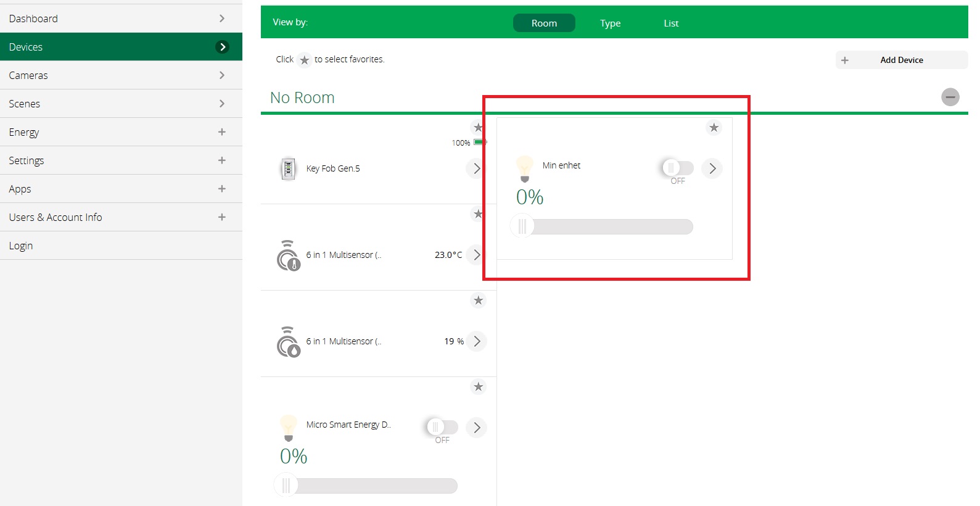Expand Users & Account Info menu

point(222,217)
